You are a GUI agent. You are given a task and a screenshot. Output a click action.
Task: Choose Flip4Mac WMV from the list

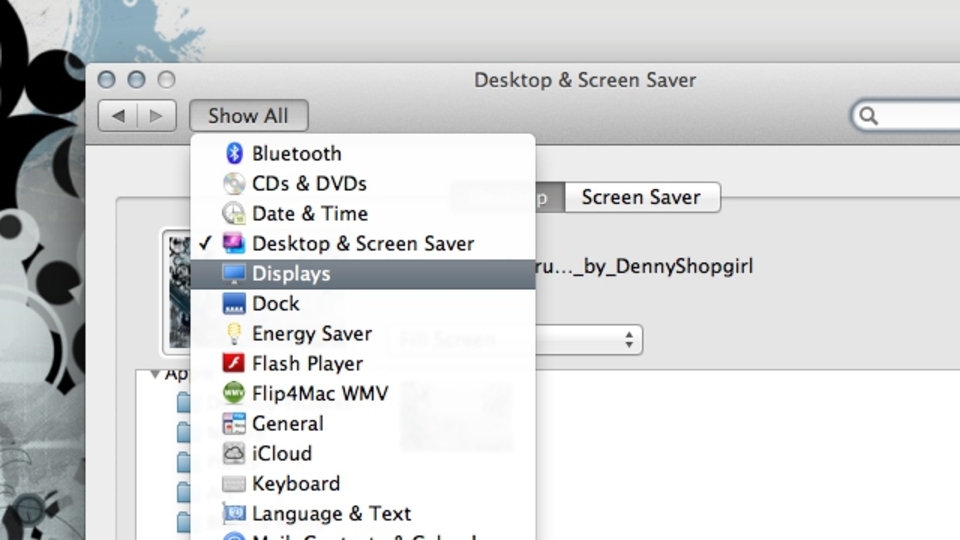363,393
